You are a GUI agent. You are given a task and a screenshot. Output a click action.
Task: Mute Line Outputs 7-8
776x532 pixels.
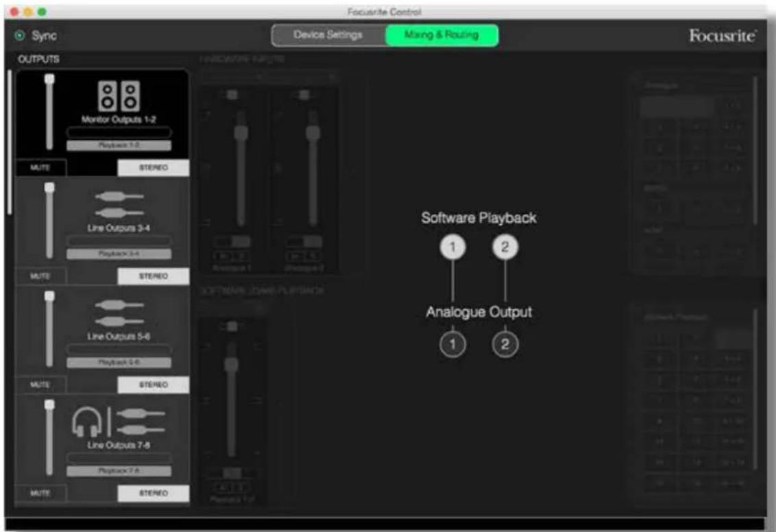click(40, 493)
